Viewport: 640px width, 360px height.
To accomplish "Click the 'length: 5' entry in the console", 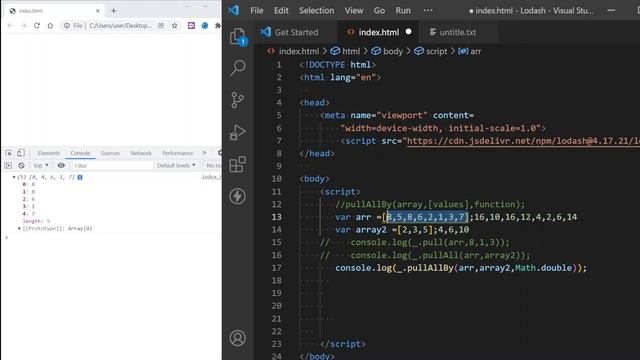I will pyautogui.click(x=36, y=221).
